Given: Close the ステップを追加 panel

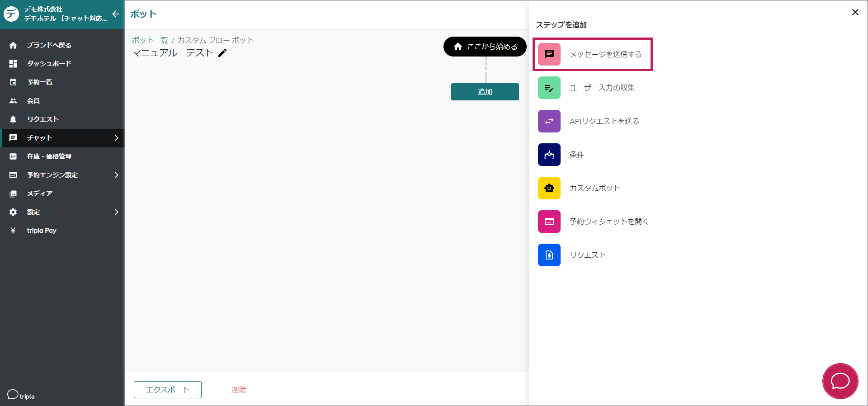Looking at the screenshot, I should tap(855, 12).
